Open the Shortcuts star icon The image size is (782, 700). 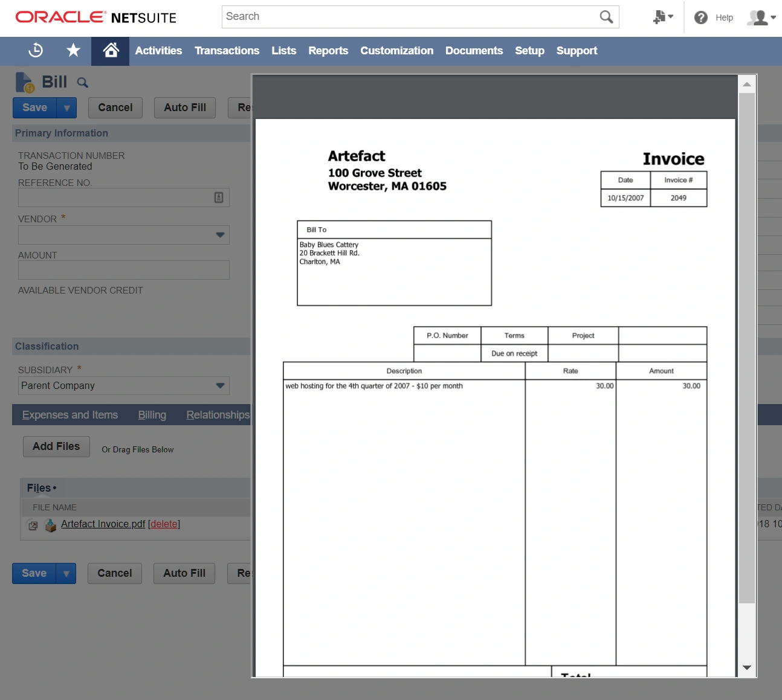[73, 51]
